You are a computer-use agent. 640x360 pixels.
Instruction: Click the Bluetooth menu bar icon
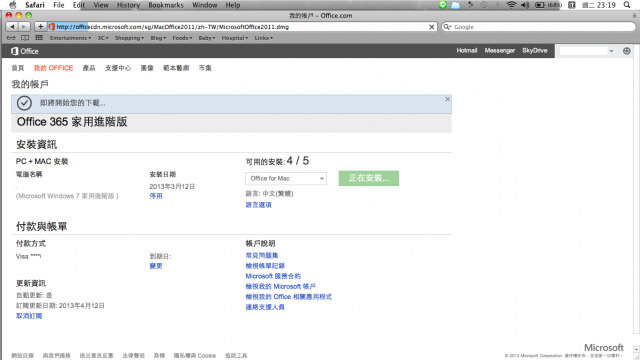[x=497, y=5]
